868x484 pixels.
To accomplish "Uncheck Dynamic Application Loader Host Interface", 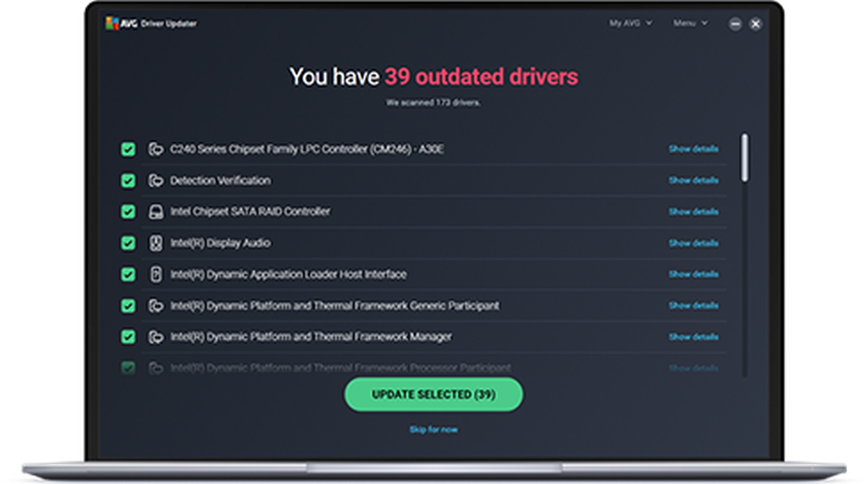I will click(128, 274).
